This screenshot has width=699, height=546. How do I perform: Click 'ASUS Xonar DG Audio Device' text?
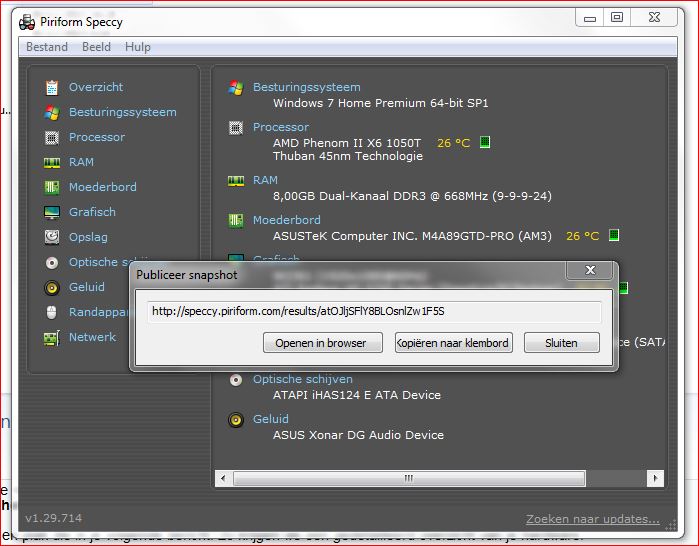[x=358, y=435]
